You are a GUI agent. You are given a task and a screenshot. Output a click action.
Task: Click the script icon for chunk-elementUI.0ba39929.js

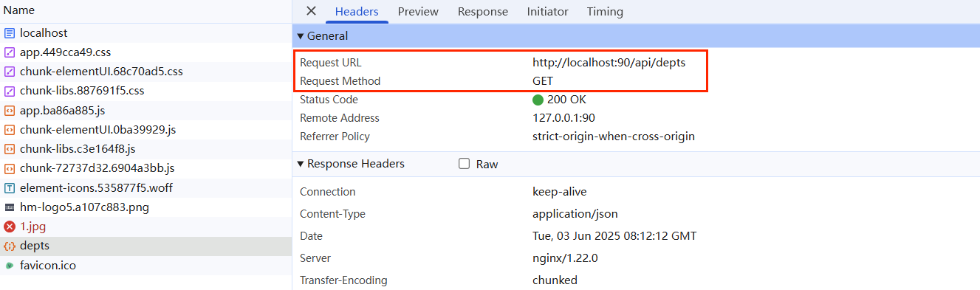[10, 130]
